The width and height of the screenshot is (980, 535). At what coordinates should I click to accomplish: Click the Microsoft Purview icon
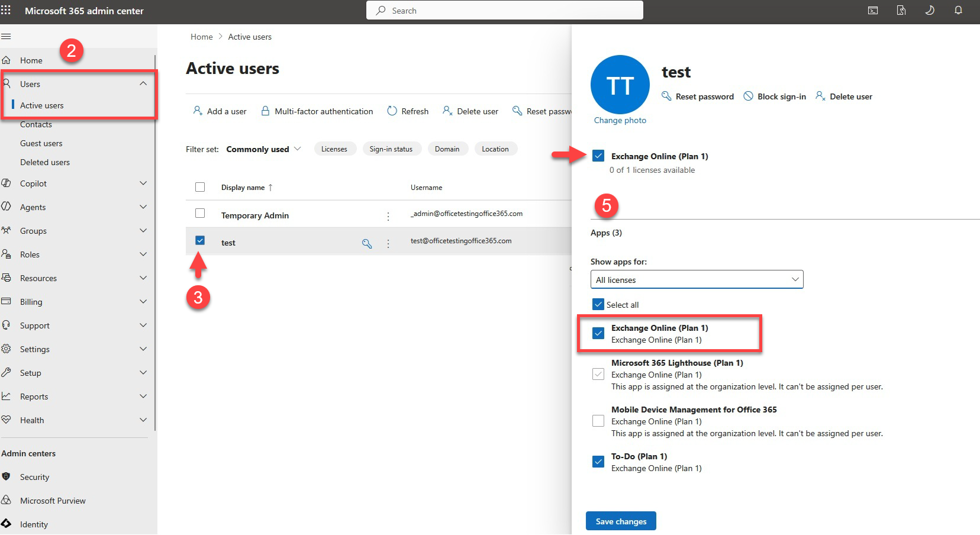[x=6, y=500]
